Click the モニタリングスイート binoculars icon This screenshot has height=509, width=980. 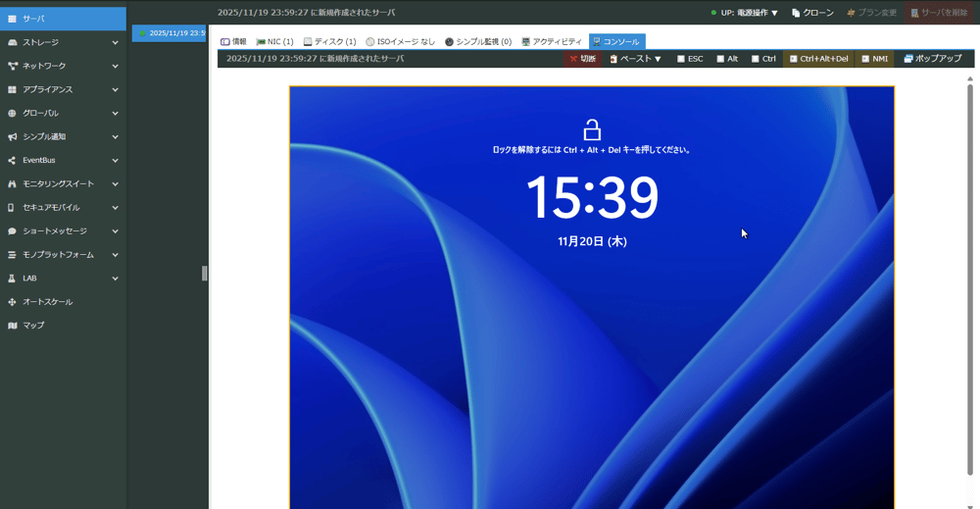(12, 183)
